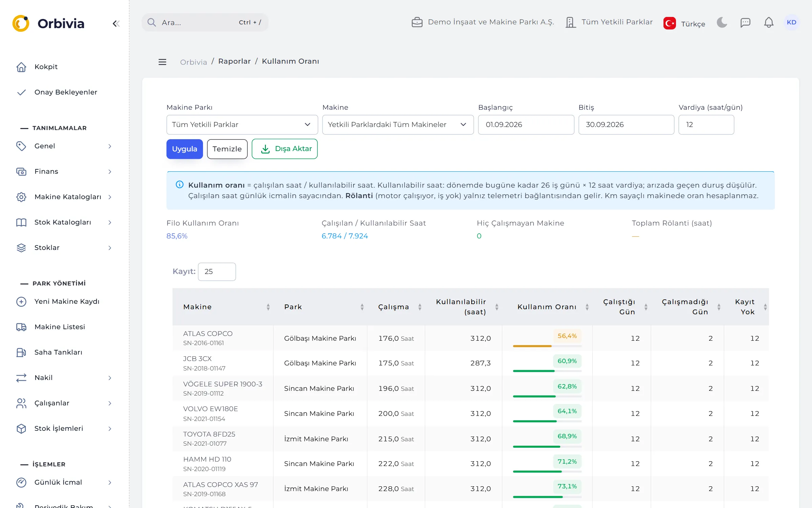
Task: Toggle dark mode moon icon
Action: point(722,22)
